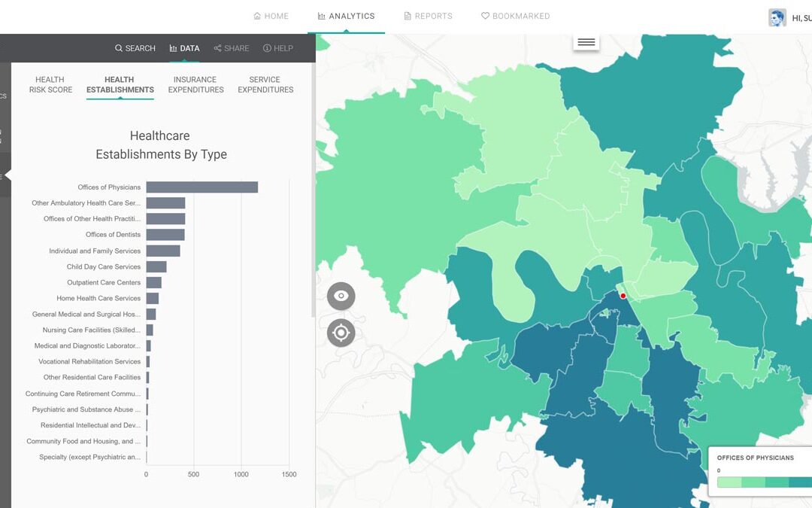Select the Data panel

point(184,48)
